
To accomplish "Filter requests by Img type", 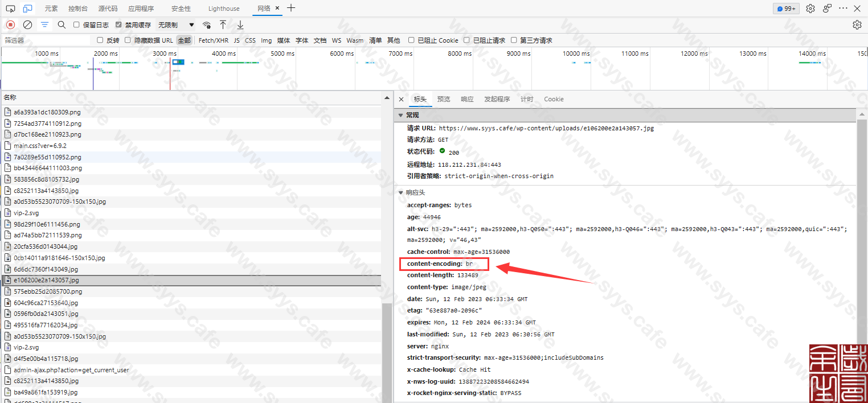I will click(266, 40).
